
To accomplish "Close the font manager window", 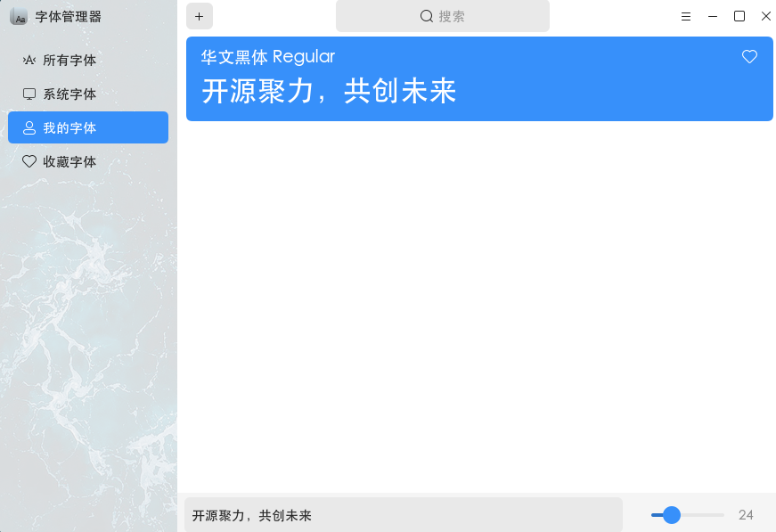I will (765, 16).
